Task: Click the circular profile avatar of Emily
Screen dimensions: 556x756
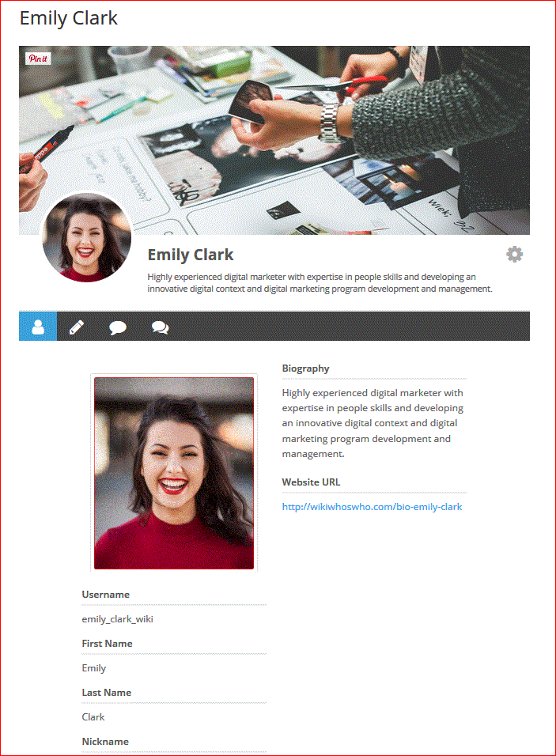Action: pos(87,238)
